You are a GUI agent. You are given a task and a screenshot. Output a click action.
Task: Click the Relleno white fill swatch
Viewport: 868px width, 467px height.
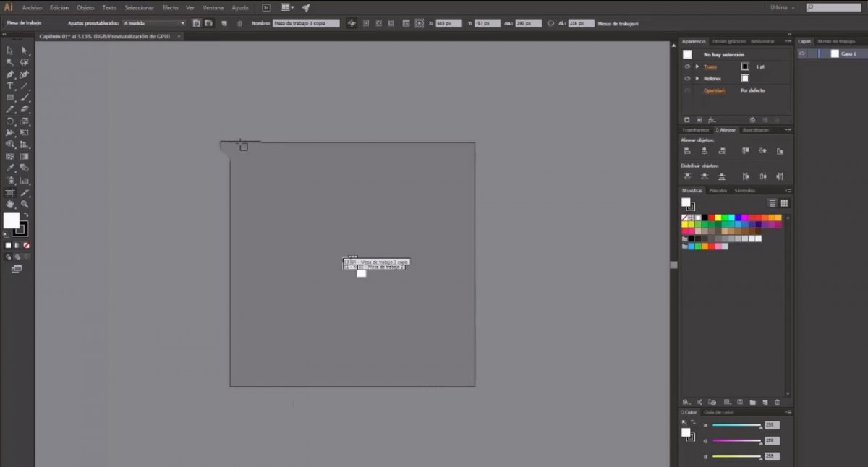(x=745, y=78)
